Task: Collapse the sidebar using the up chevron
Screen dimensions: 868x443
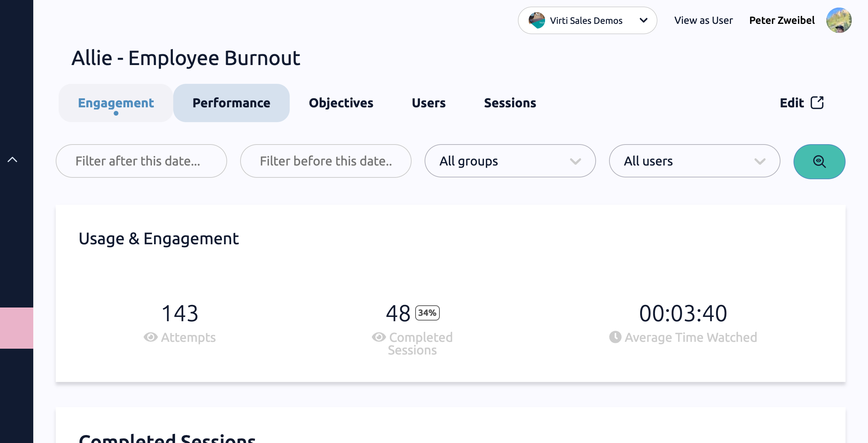Action: pyautogui.click(x=12, y=160)
